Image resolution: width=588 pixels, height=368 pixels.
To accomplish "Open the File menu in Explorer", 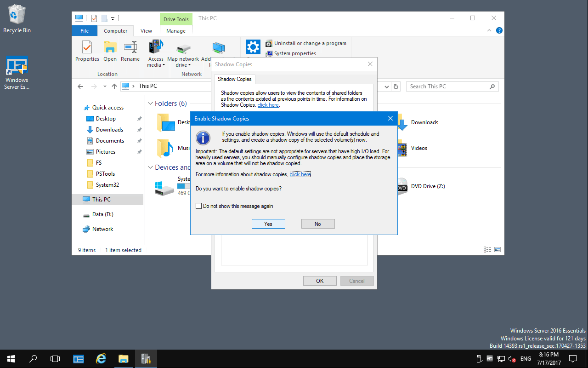I will point(85,31).
